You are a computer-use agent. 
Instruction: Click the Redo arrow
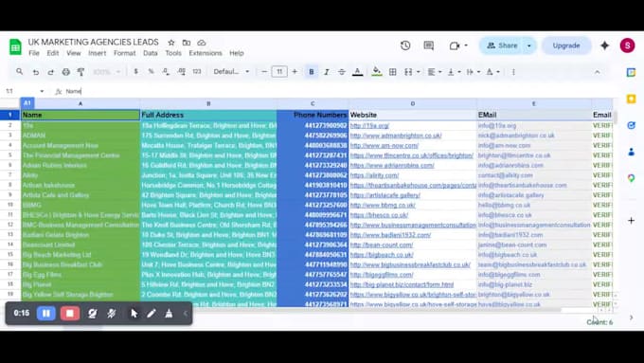pos(50,72)
